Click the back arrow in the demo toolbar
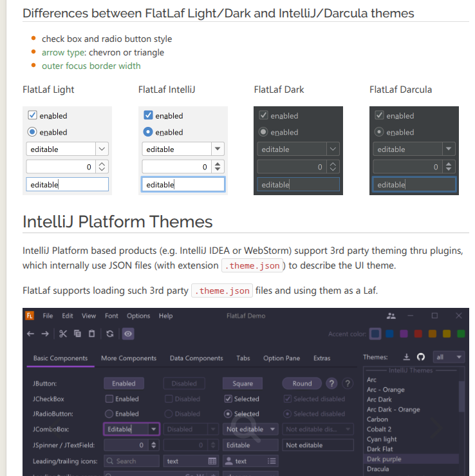 coord(30,334)
